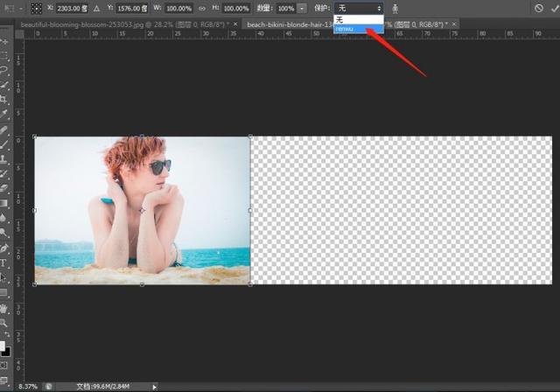560x392 pixels.
Task: Select the Brush tool
Action: [x=4, y=143]
